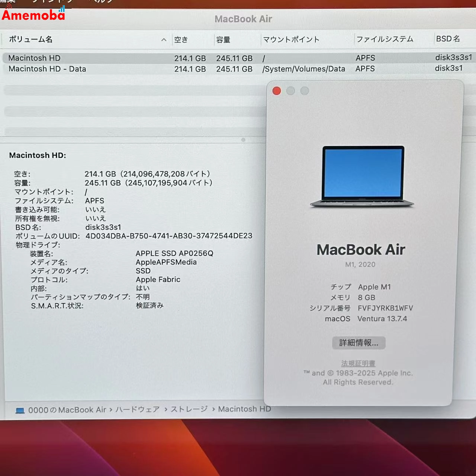Click the sort chevron next to ボリューム名
The image size is (476, 476).
pos(164,39)
